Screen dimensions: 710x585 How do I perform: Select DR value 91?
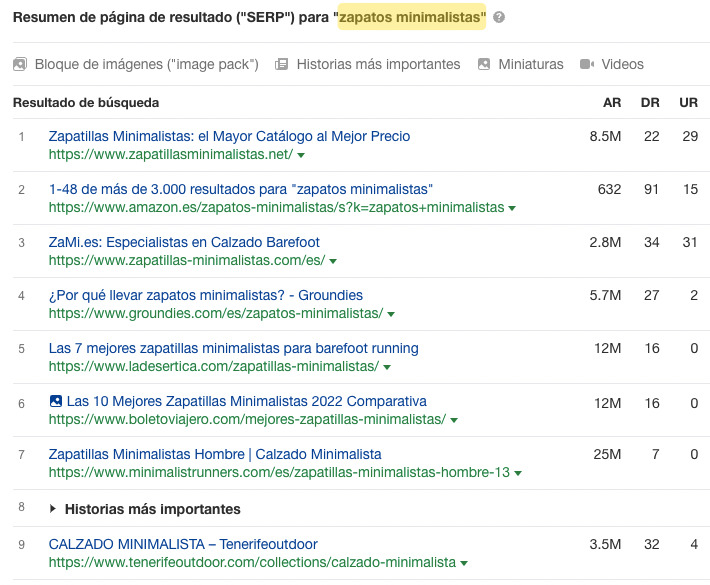pyautogui.click(x=651, y=189)
